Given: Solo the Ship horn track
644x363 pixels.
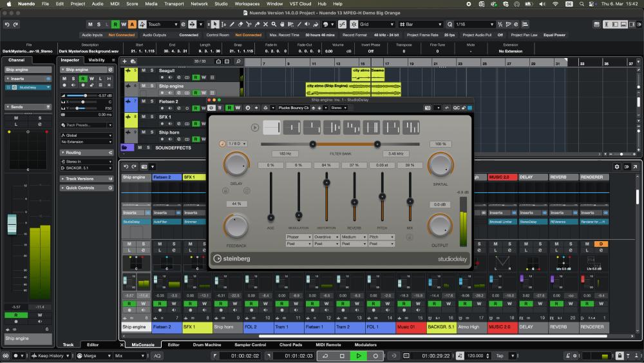Looking at the screenshot, I should click(151, 132).
